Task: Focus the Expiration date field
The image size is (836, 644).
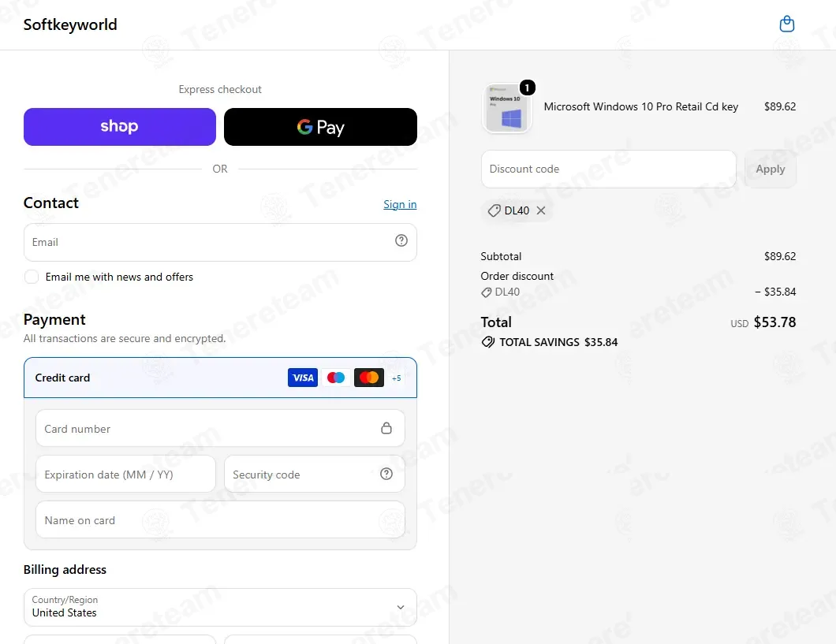Action: click(126, 474)
